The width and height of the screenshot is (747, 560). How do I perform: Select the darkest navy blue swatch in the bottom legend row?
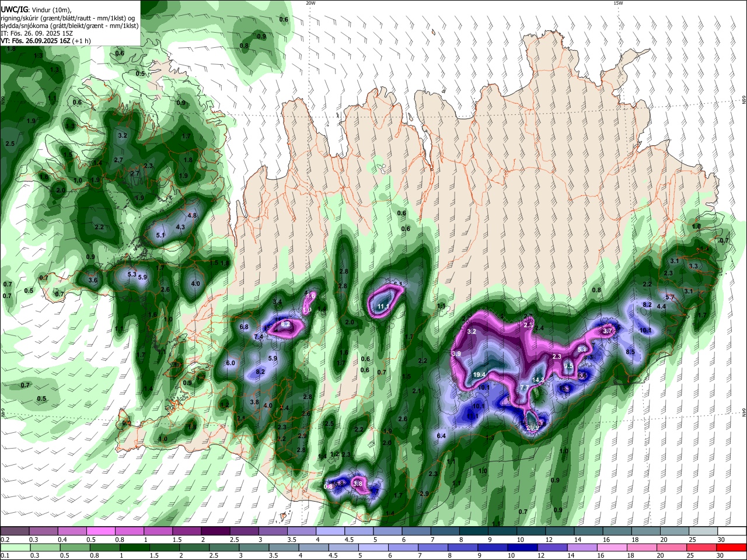(x=522, y=547)
